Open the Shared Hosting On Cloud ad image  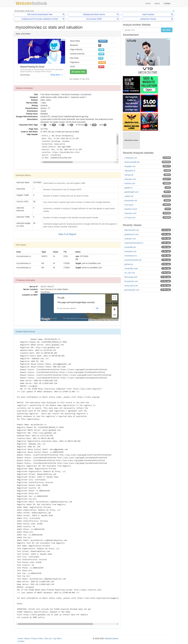pyautogui.click(x=42, y=51)
